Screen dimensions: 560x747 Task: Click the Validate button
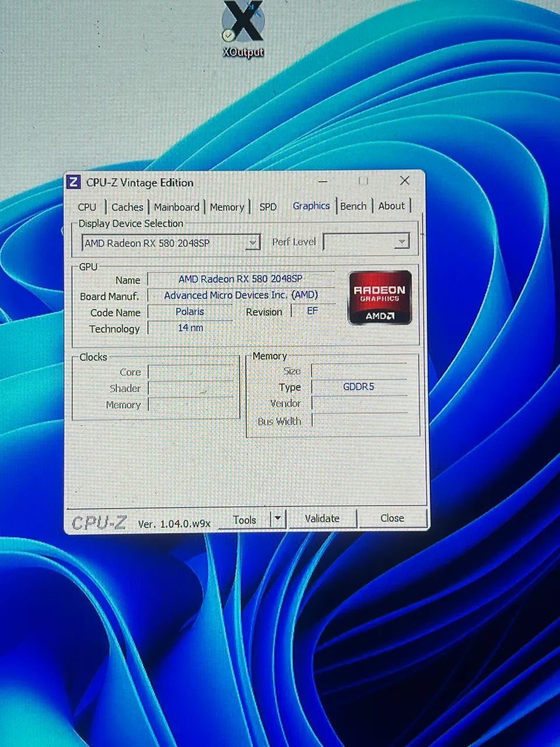click(322, 518)
